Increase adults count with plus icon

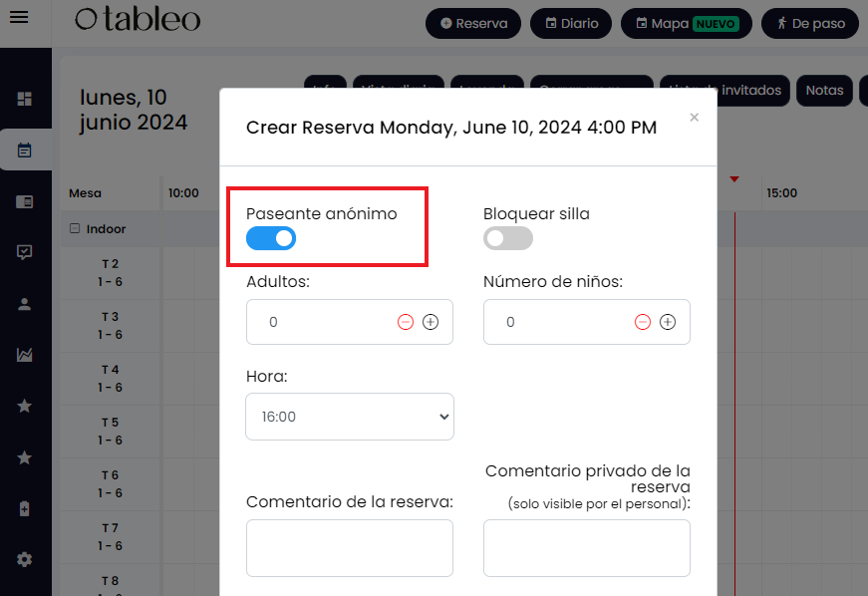click(x=431, y=322)
